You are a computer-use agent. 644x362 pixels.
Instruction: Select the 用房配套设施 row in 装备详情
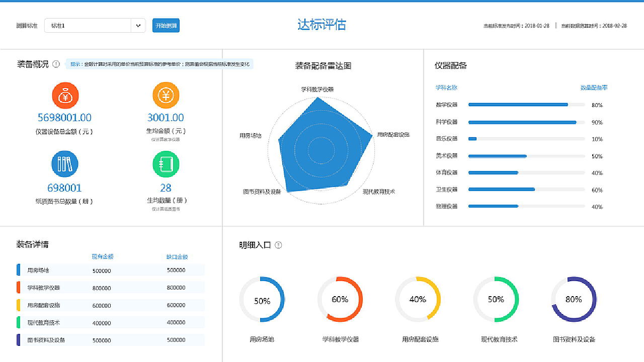coord(111,305)
